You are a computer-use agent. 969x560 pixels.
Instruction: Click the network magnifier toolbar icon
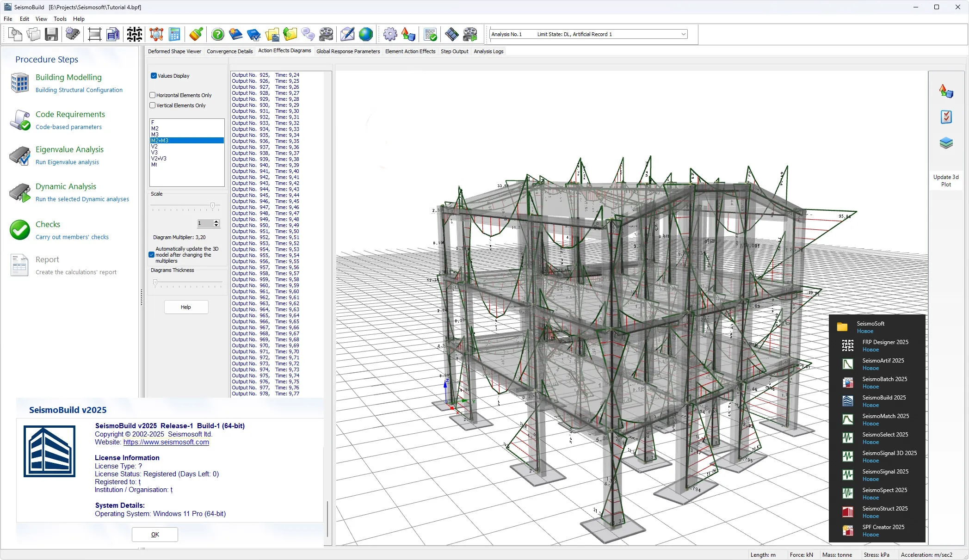pos(156,34)
